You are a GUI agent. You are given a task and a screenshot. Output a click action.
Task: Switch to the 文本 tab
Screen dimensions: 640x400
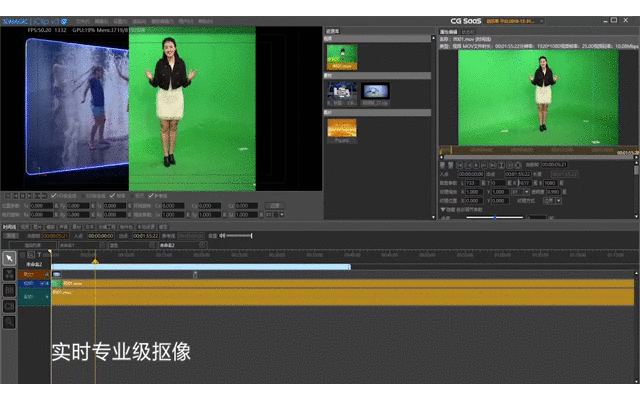[90, 227]
